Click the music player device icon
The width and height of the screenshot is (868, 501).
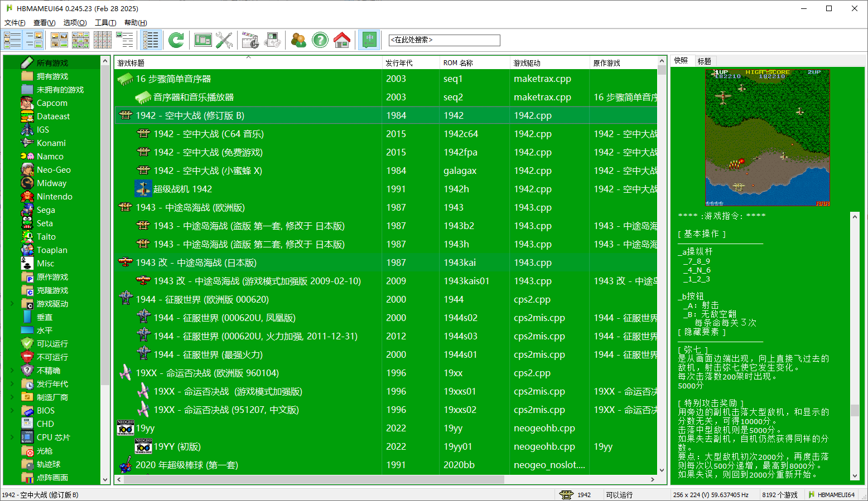273,40
